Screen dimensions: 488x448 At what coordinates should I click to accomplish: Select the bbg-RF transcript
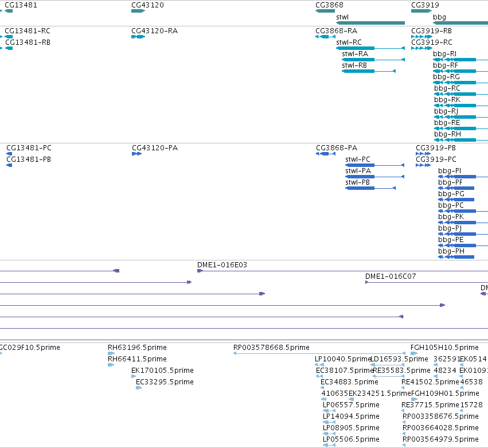click(460, 71)
